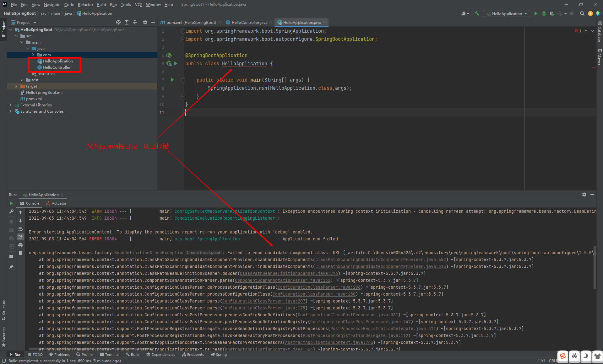
Task: Click the console vertical scrollbar
Action: (595, 267)
